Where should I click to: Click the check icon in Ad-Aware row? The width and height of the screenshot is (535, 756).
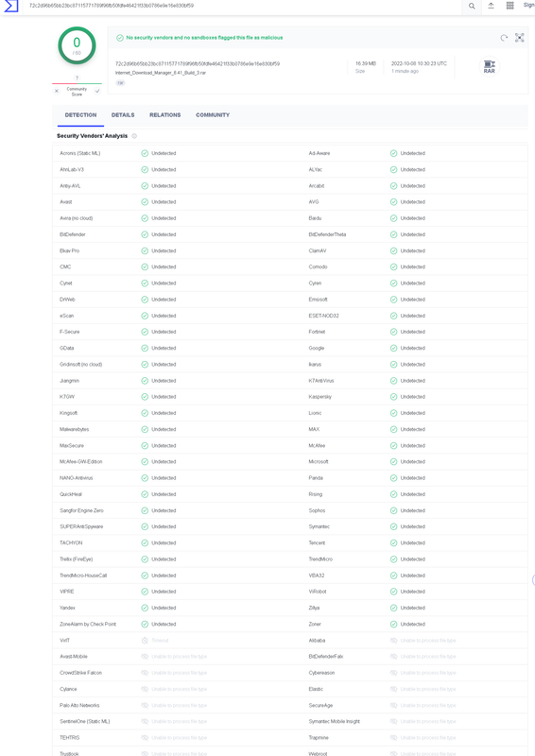pyautogui.click(x=393, y=153)
